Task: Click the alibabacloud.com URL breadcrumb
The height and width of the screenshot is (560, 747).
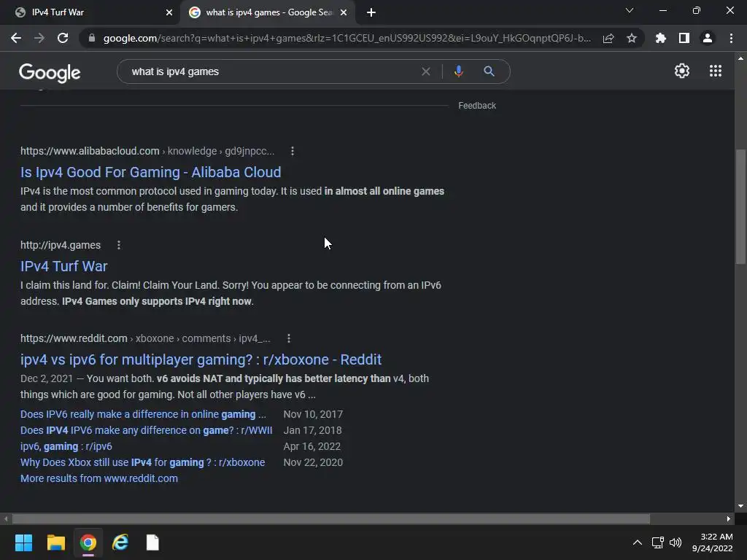Action: (x=147, y=151)
